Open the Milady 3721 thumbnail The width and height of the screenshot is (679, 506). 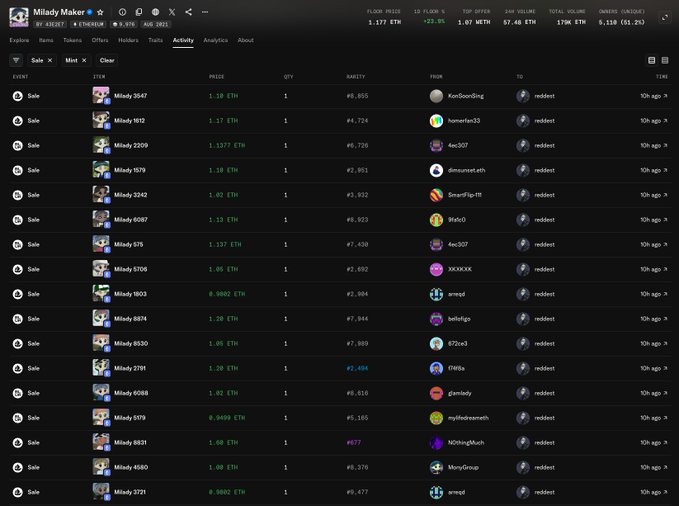[x=101, y=492]
